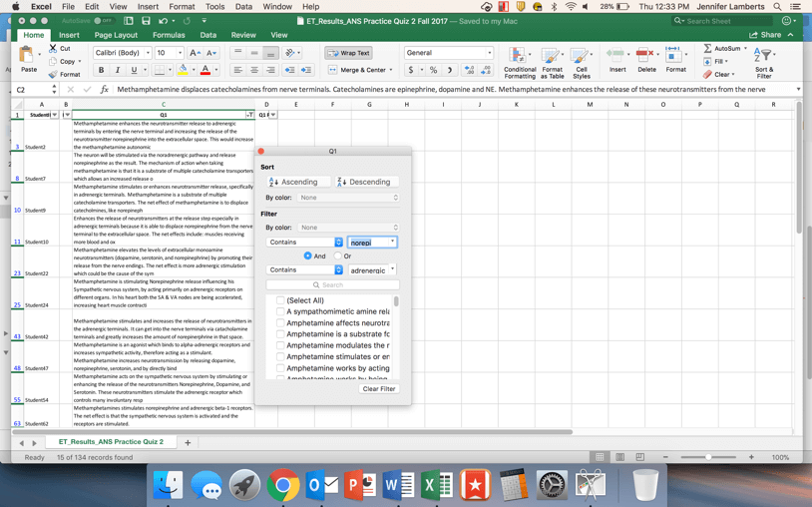Increase font size icon
The height and width of the screenshot is (507, 812).
196,53
